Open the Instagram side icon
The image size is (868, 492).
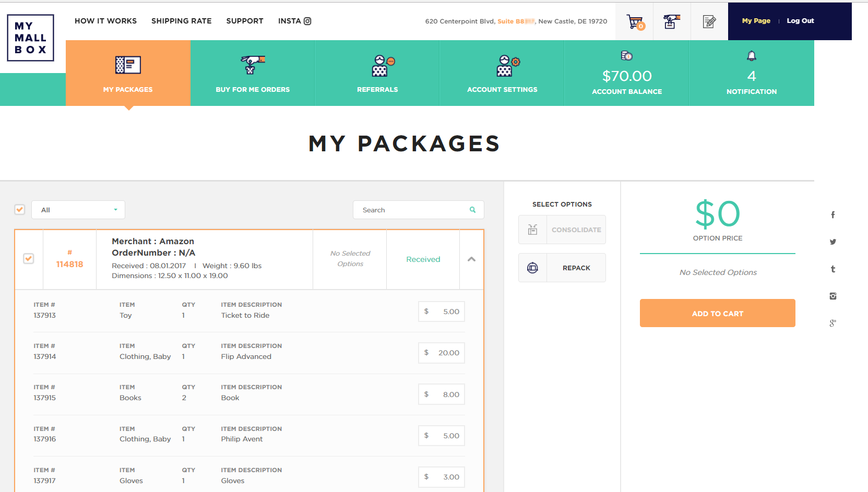tap(833, 296)
